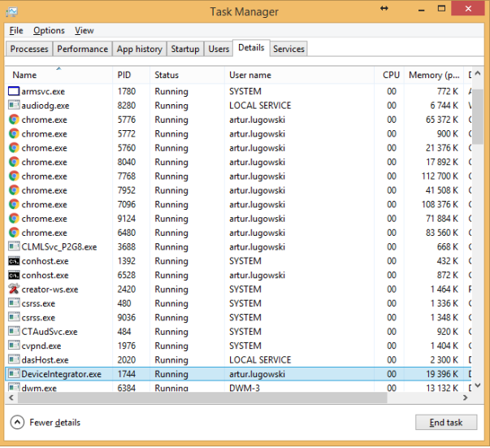Sort processes by Name column header
The image size is (490, 448).
pos(57,75)
